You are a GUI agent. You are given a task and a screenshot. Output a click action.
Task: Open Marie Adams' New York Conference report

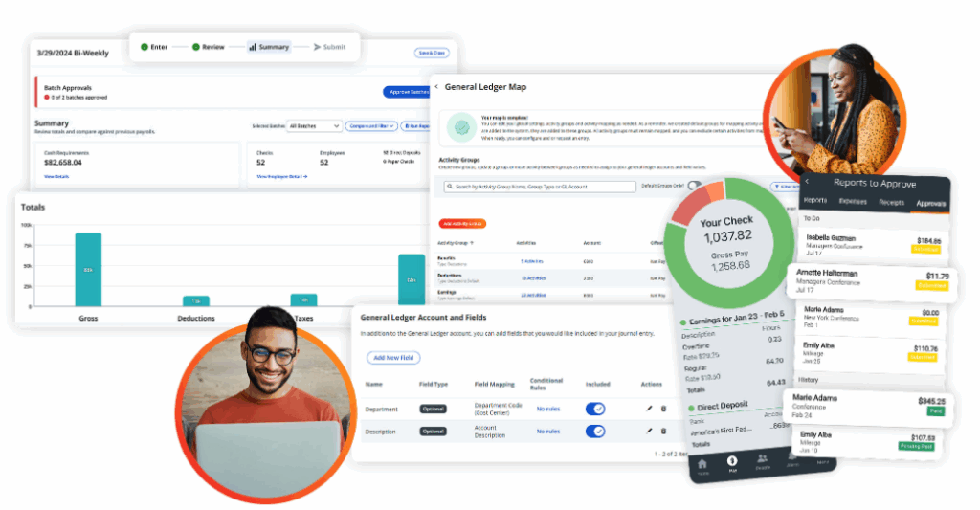pyautogui.click(x=872, y=317)
